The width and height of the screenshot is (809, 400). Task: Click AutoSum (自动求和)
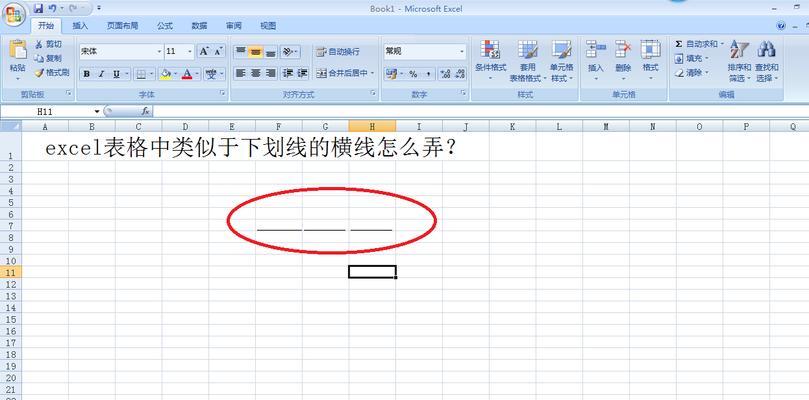coord(699,44)
